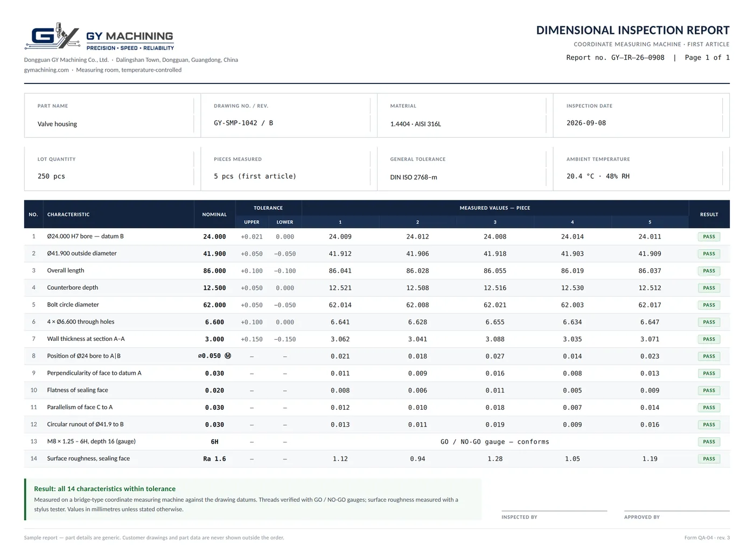The height and width of the screenshot is (560, 754).
Task: Click 'Bolt circle diameter' characteristic
Action: pyautogui.click(x=73, y=305)
